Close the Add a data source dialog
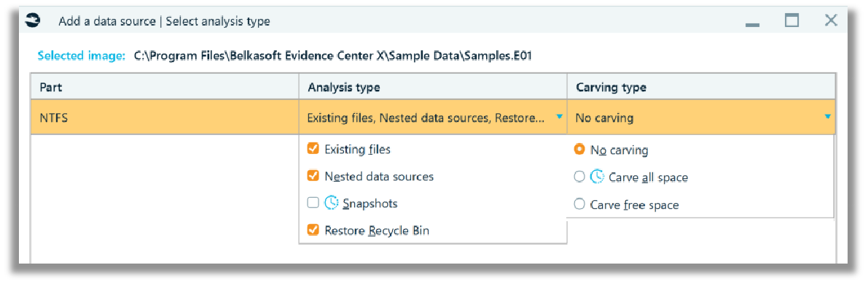 [x=831, y=21]
